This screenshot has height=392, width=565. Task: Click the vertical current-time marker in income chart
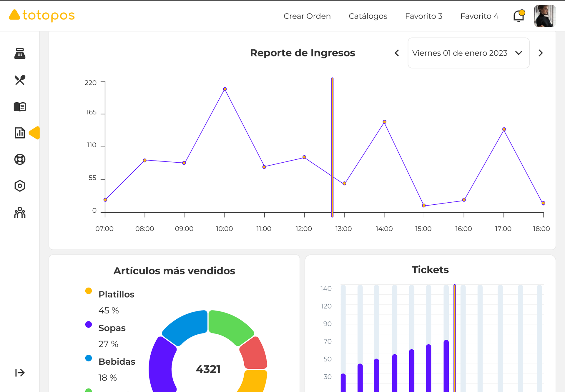(332, 147)
